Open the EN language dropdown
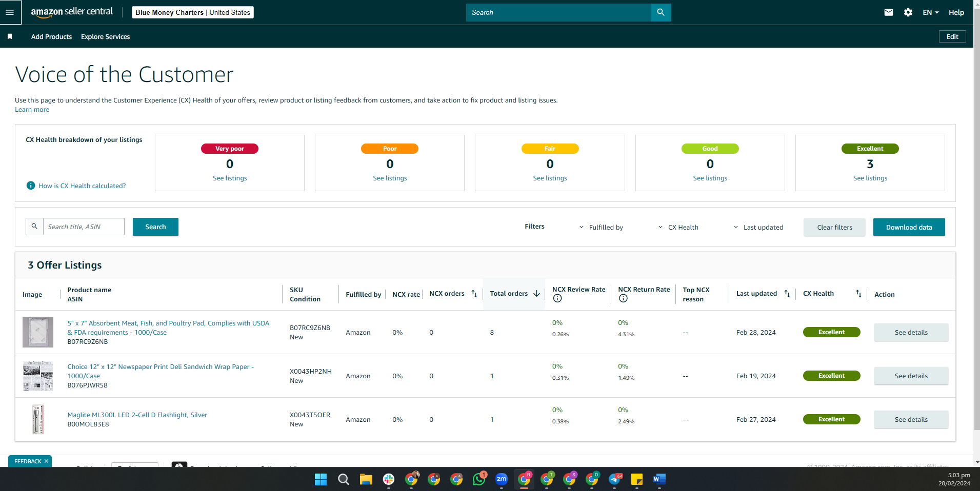The width and height of the screenshot is (980, 491). 931,12
